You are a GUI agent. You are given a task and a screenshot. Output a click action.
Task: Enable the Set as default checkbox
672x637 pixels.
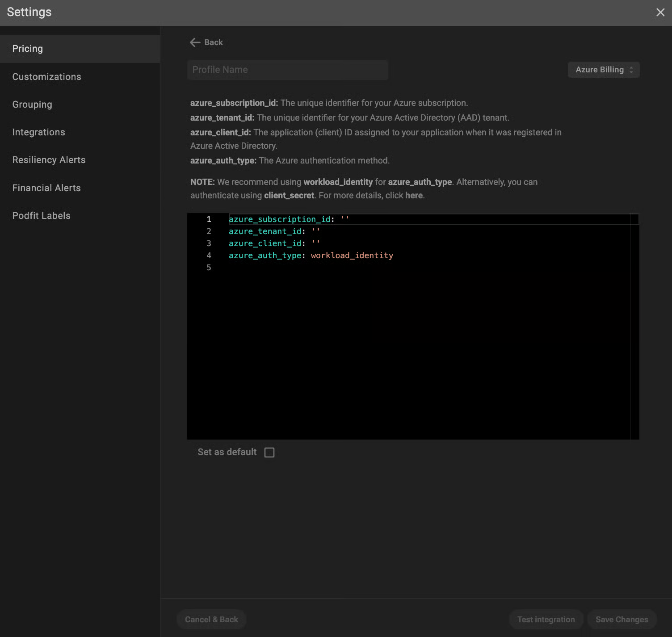click(269, 453)
